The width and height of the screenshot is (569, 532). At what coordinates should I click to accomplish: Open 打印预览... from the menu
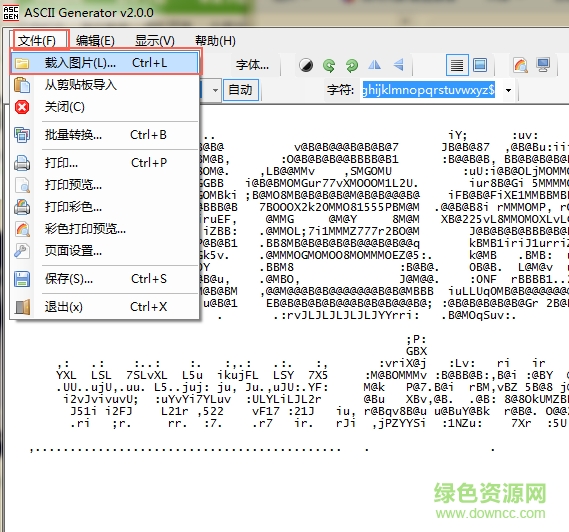pos(105,185)
